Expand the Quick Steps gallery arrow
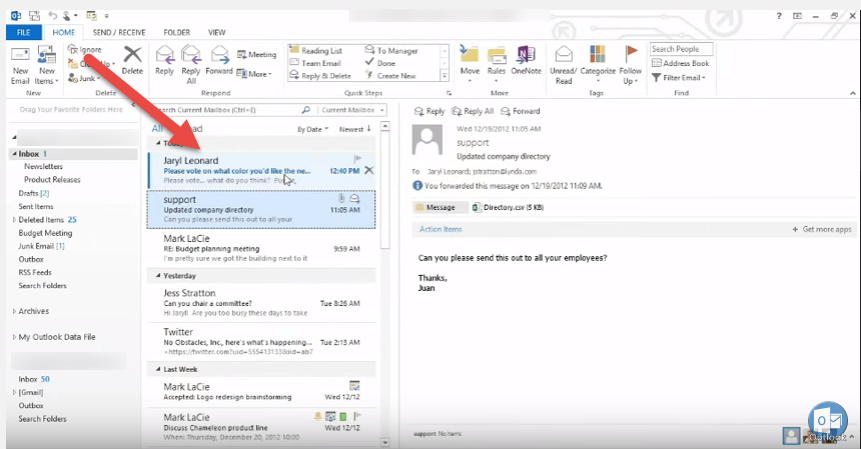 (x=444, y=76)
